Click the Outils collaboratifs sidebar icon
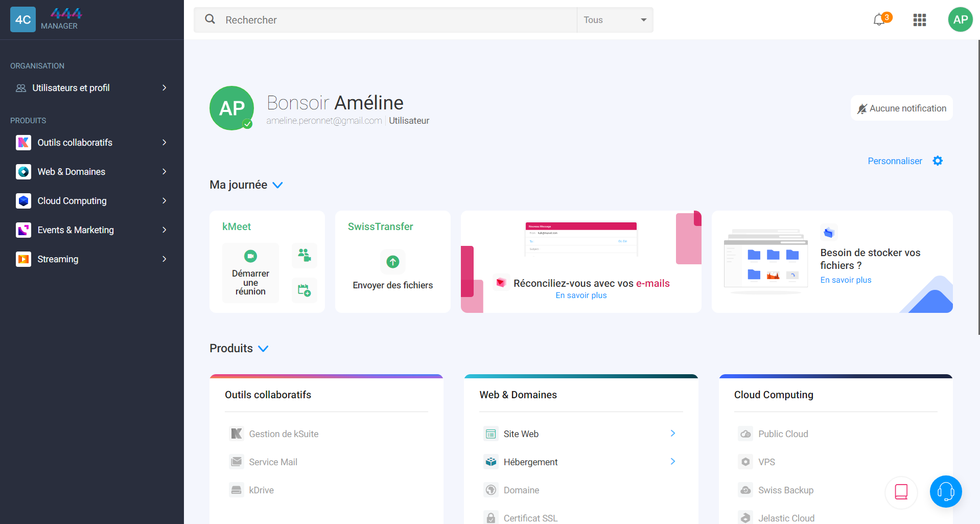 tap(24, 143)
